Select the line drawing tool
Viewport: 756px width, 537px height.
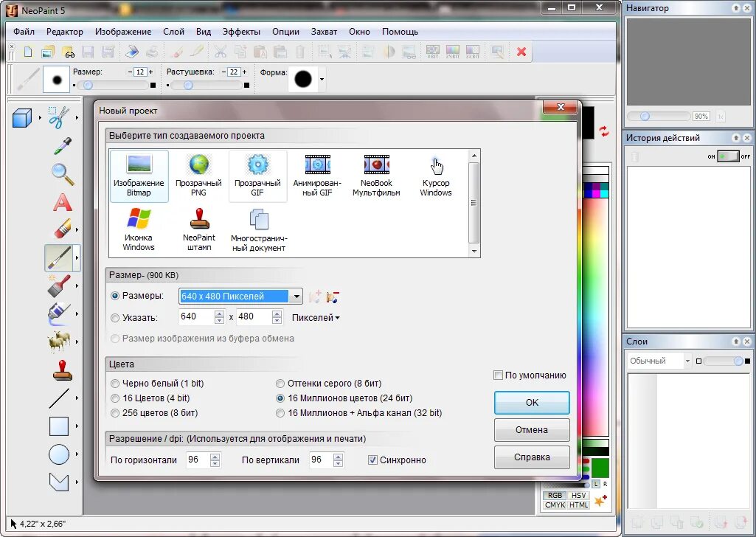59,398
